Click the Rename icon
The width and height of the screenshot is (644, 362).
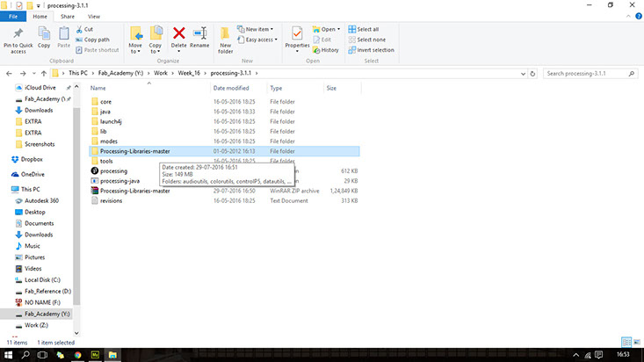click(x=199, y=33)
